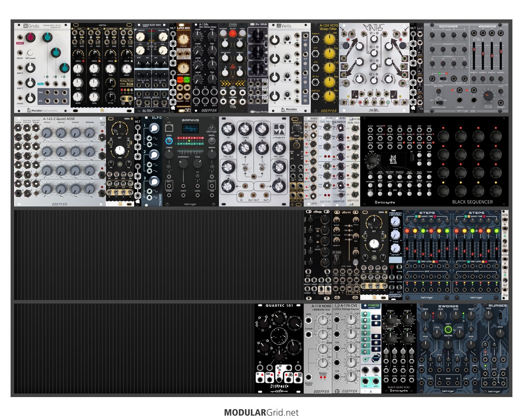Toggle the EQ switch on Behringer 305
Image resolution: width=523 pixels, height=420 pixels.
442,78
